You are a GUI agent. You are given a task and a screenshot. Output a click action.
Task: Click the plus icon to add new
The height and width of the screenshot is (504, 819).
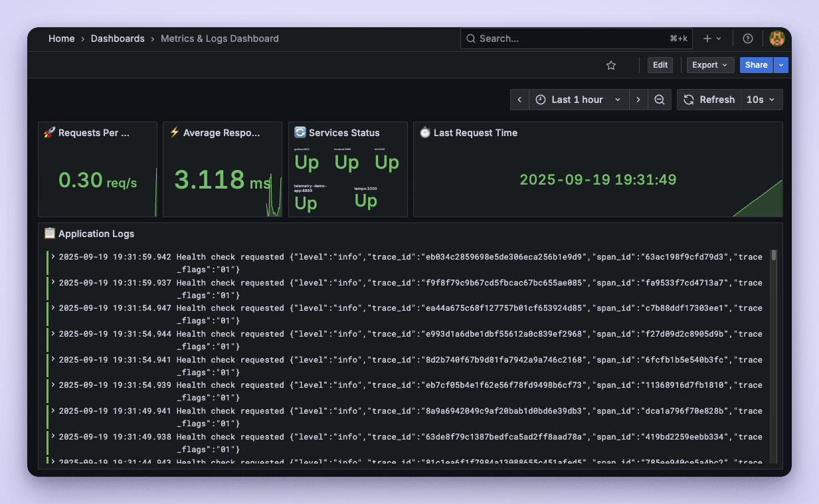point(711,39)
